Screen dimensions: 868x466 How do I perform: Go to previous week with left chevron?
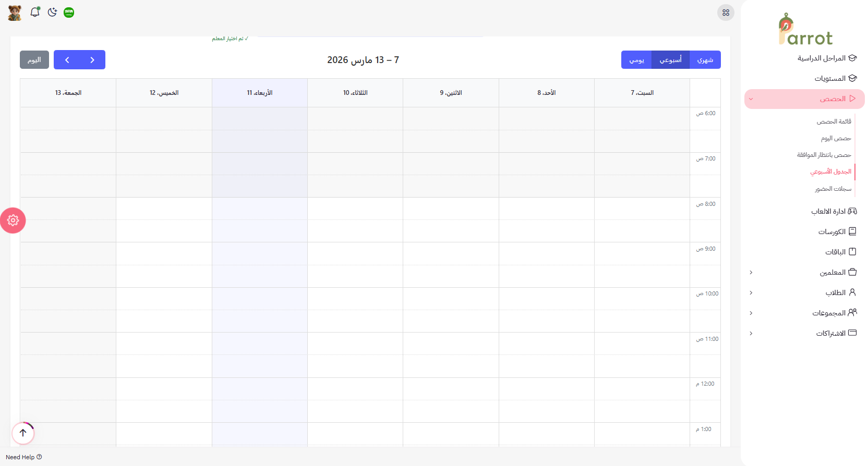click(67, 60)
